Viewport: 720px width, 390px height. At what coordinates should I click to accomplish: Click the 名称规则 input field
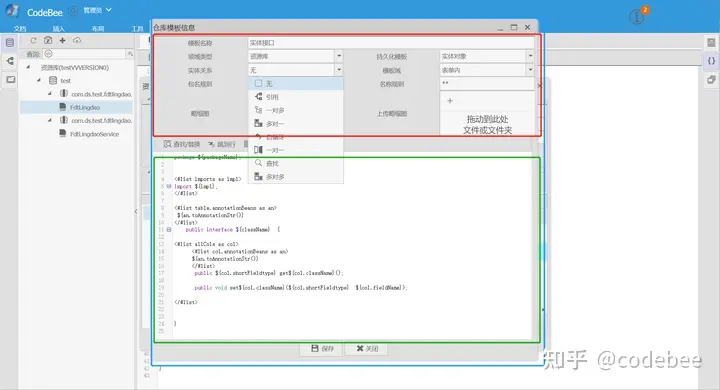[487, 84]
